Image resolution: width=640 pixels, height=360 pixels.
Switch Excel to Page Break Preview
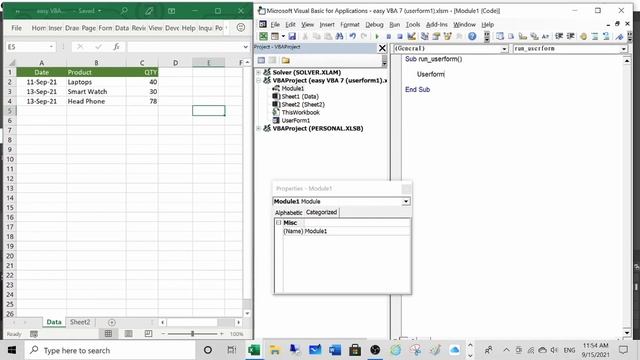pyautogui.click(x=148, y=333)
